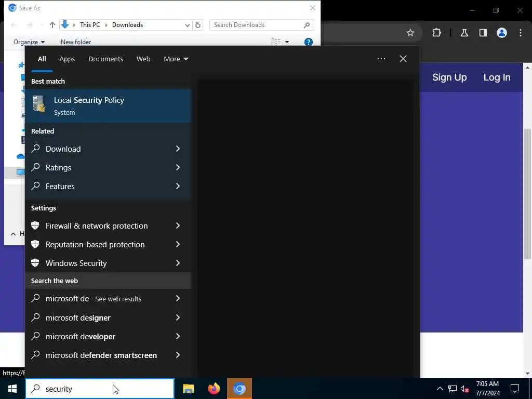The image size is (532, 399).
Task: Select the All search tab
Action: tap(42, 59)
